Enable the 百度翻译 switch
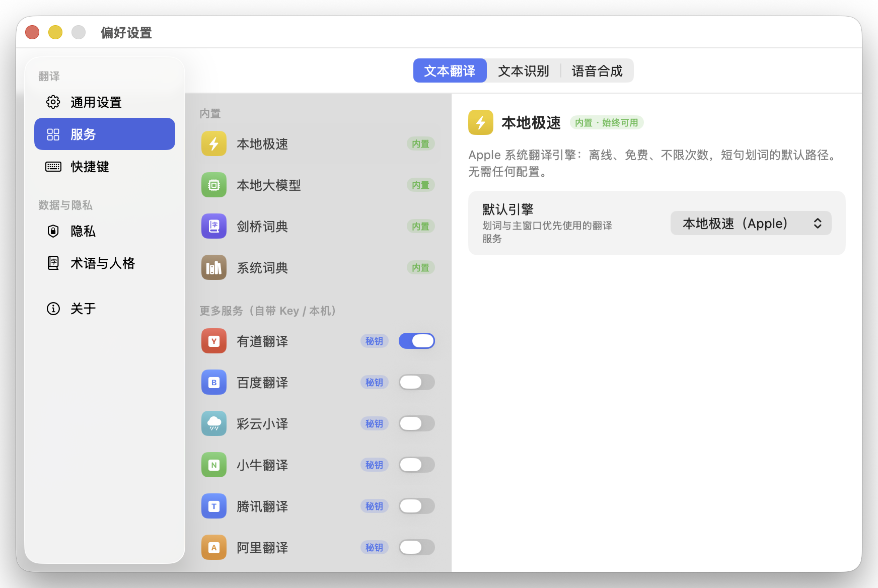The width and height of the screenshot is (878, 588). coord(417,383)
